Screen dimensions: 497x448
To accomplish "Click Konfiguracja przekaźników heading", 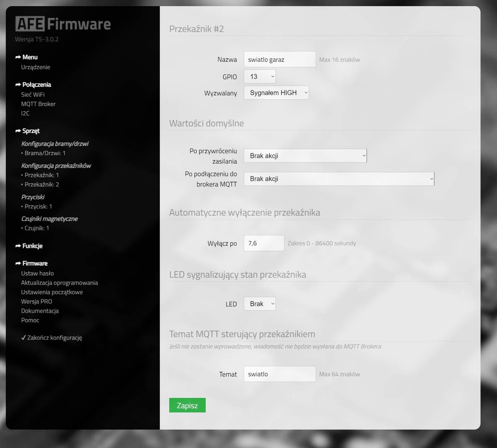I will (56, 166).
